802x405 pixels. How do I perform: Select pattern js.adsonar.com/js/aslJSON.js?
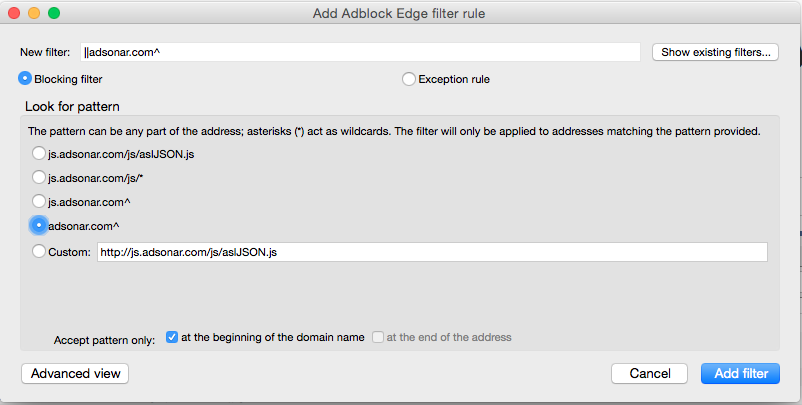point(39,153)
